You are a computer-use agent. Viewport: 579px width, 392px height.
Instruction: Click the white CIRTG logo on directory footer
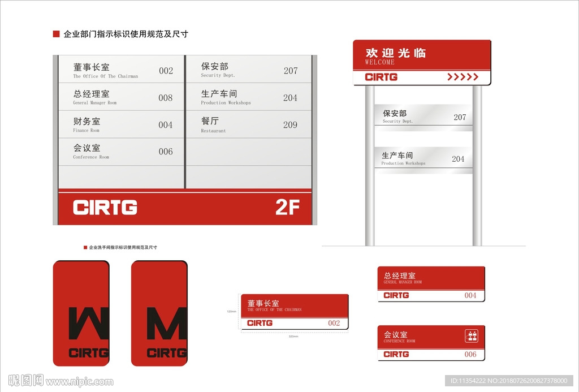click(105, 207)
